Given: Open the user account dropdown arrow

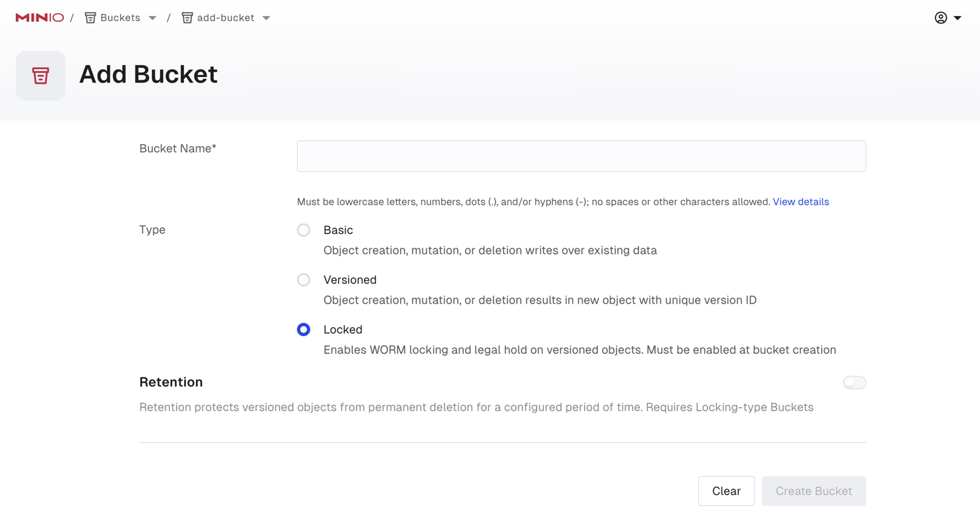Looking at the screenshot, I should (x=957, y=18).
